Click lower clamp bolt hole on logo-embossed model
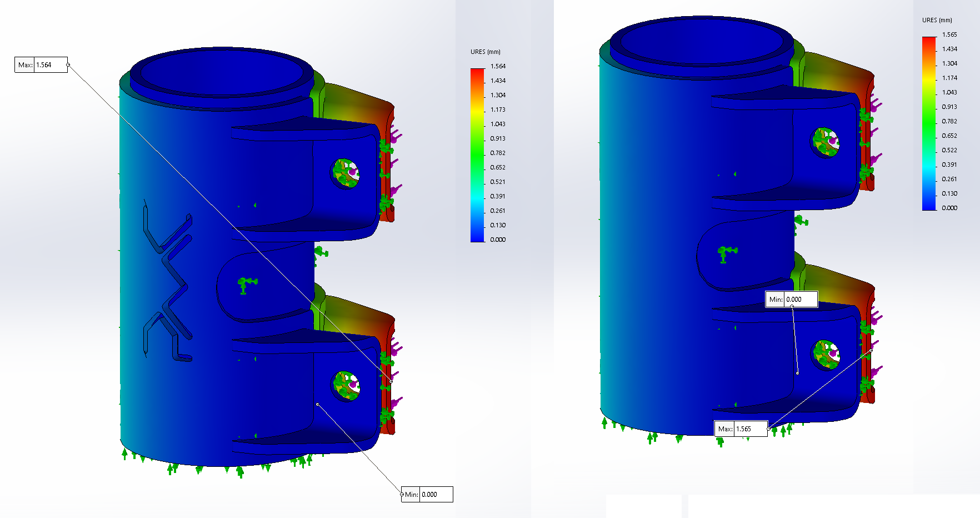This screenshot has height=518, width=980. (346, 386)
